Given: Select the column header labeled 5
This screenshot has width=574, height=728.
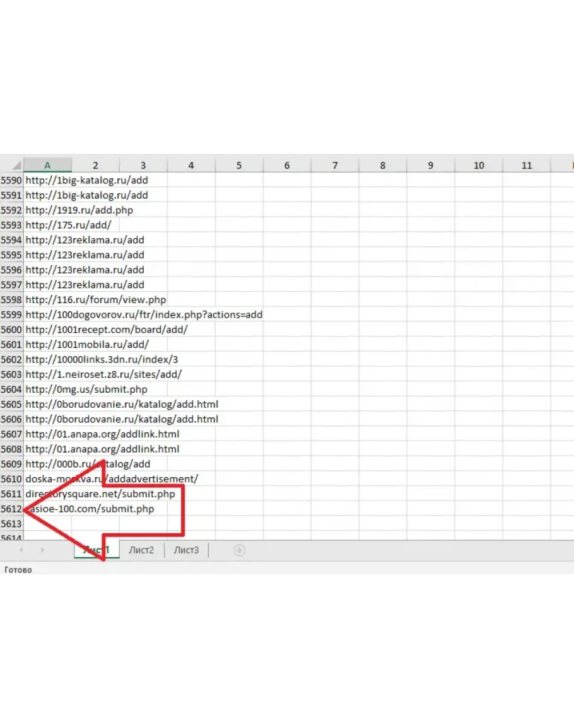Looking at the screenshot, I should click(239, 165).
